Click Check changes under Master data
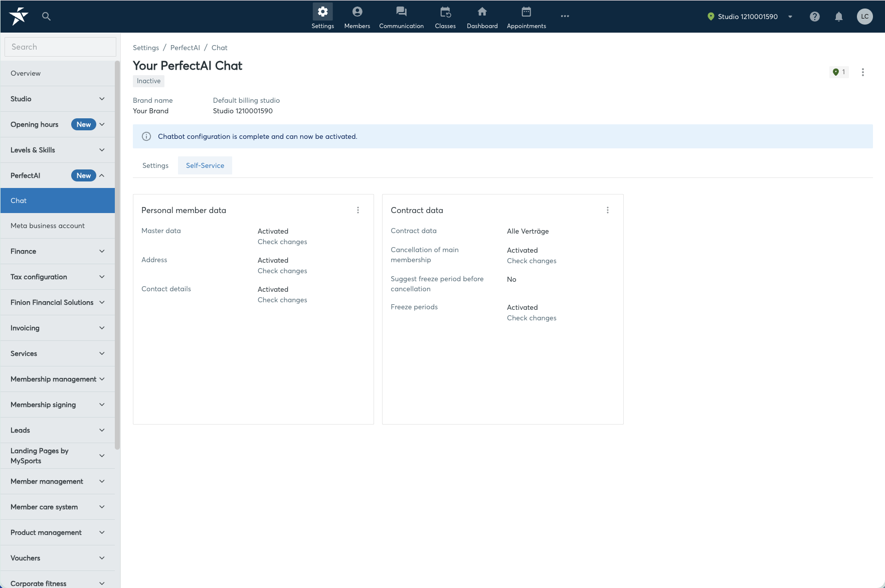 282,242
